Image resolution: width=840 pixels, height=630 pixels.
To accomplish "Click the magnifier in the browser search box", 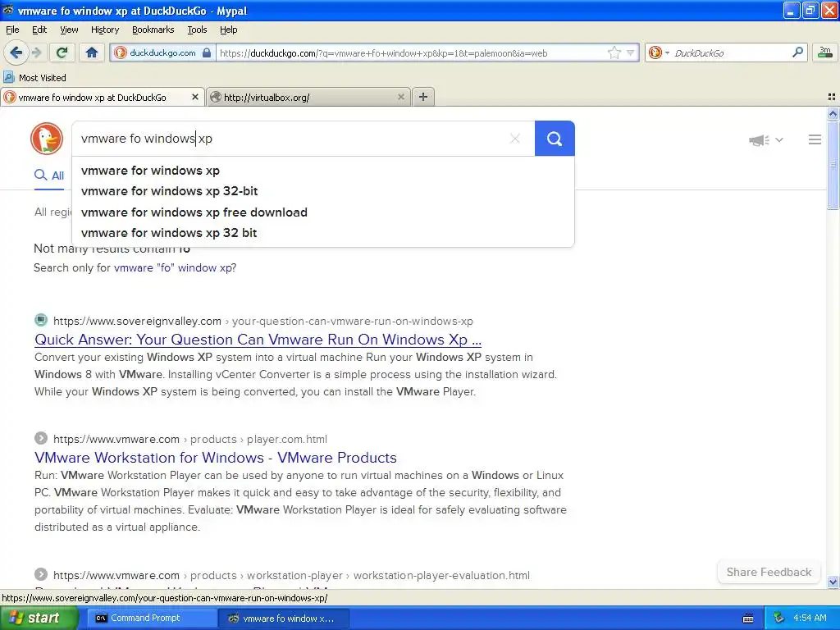I will tap(797, 52).
